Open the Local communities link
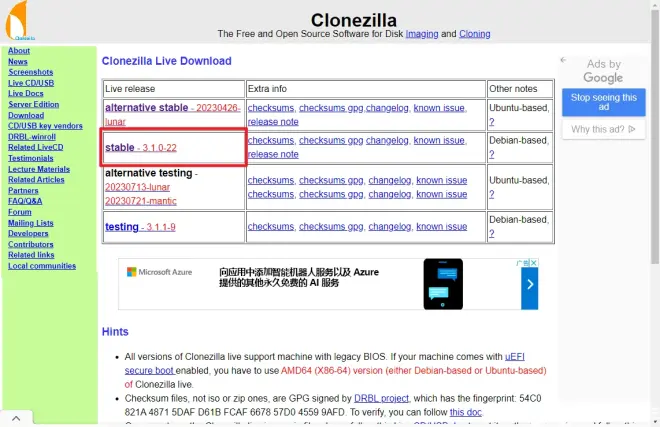The height and width of the screenshot is (427, 660). click(x=42, y=266)
